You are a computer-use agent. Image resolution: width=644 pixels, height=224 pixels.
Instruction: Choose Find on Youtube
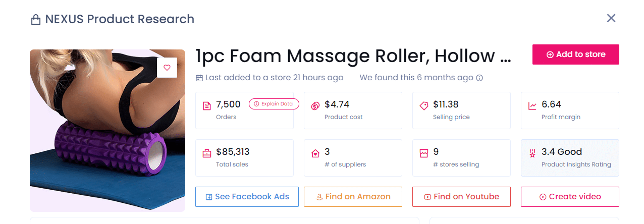click(x=461, y=197)
